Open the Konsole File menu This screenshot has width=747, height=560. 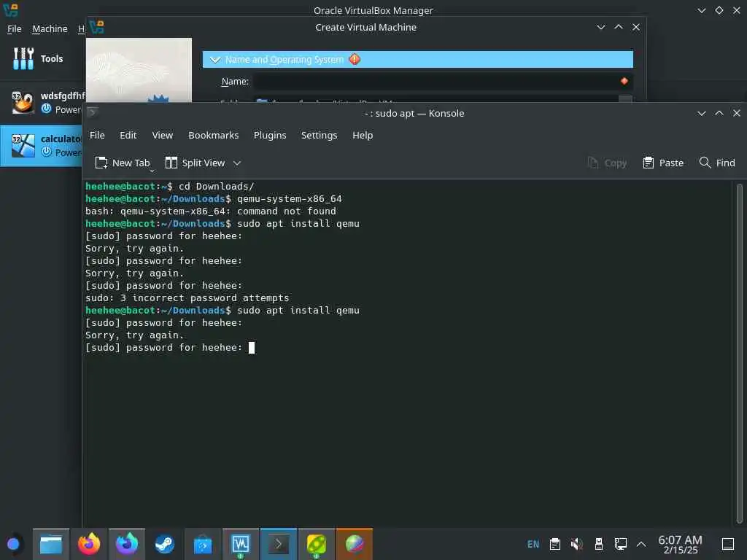pyautogui.click(x=97, y=135)
